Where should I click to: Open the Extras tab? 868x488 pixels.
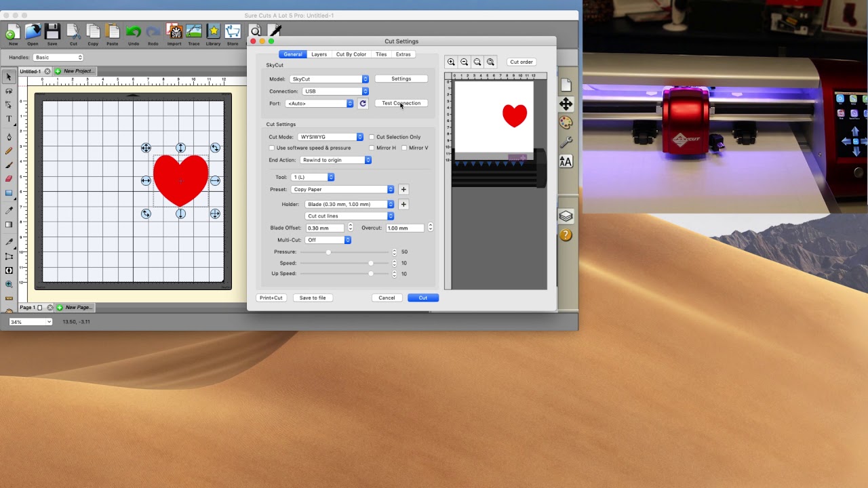click(403, 54)
